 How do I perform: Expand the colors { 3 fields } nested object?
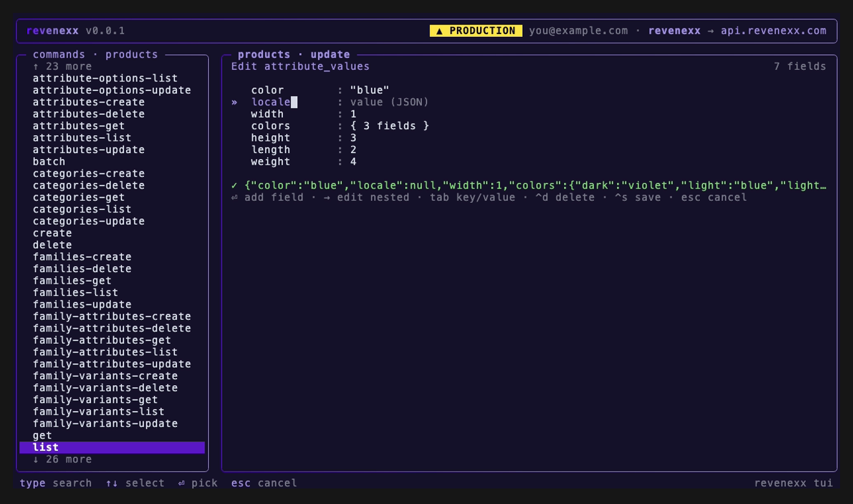tap(390, 126)
